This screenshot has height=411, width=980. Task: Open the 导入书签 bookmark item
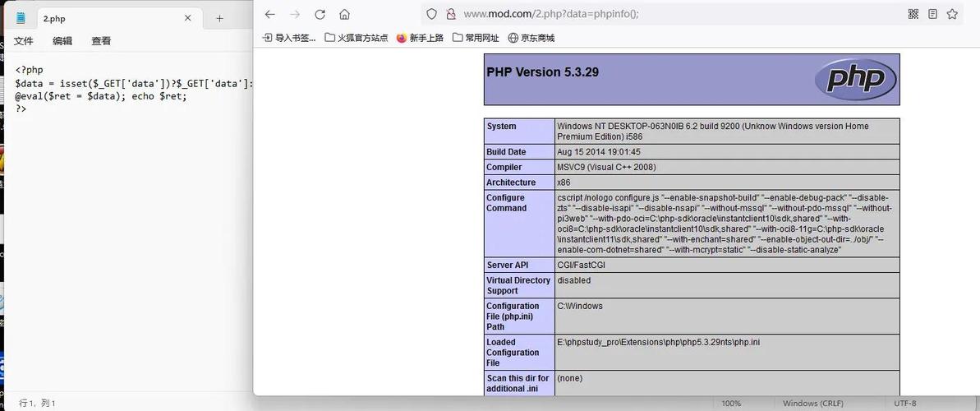point(289,38)
